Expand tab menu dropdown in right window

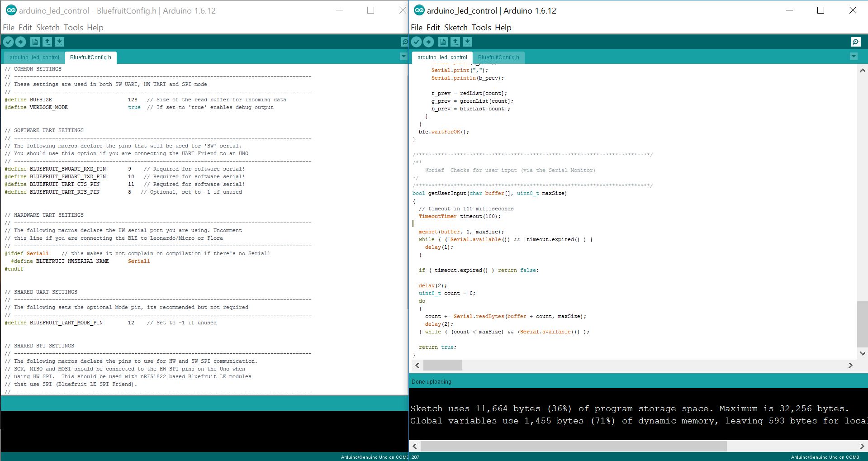854,57
